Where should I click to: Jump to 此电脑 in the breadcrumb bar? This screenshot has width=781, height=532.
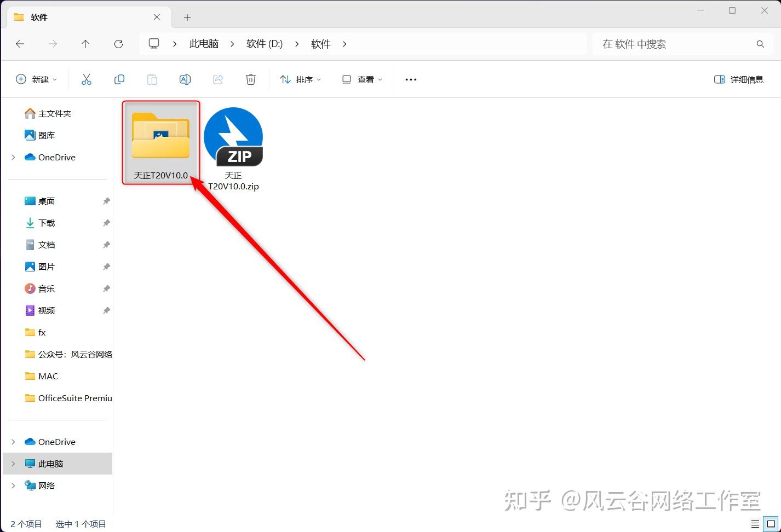pyautogui.click(x=204, y=44)
